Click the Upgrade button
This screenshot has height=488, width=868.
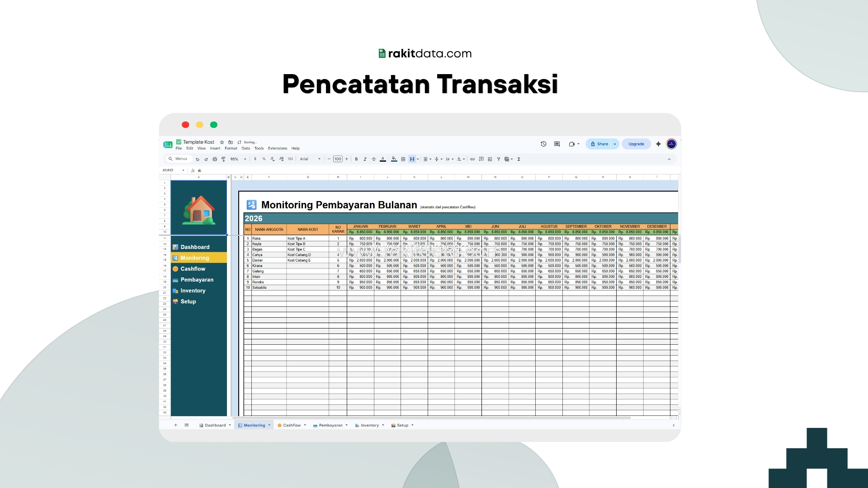tap(636, 144)
